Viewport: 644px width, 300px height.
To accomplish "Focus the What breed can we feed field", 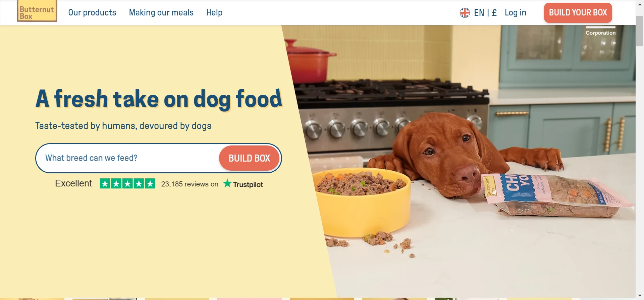I will [127, 158].
